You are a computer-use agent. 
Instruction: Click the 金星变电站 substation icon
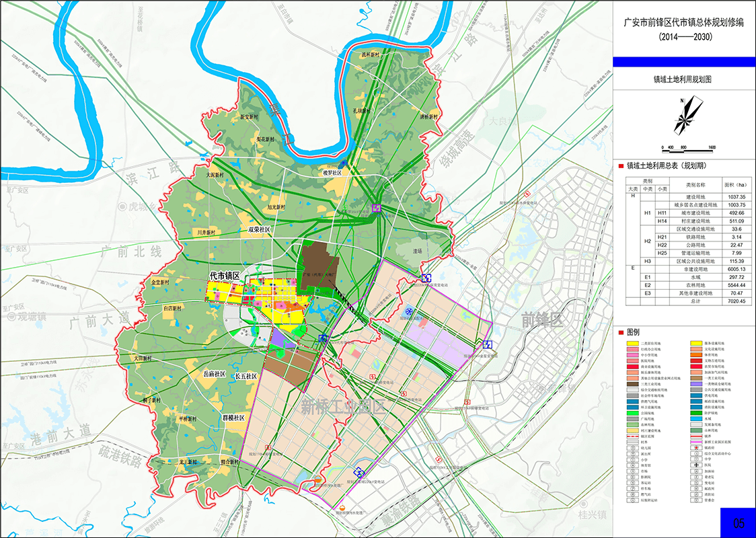[486, 344]
